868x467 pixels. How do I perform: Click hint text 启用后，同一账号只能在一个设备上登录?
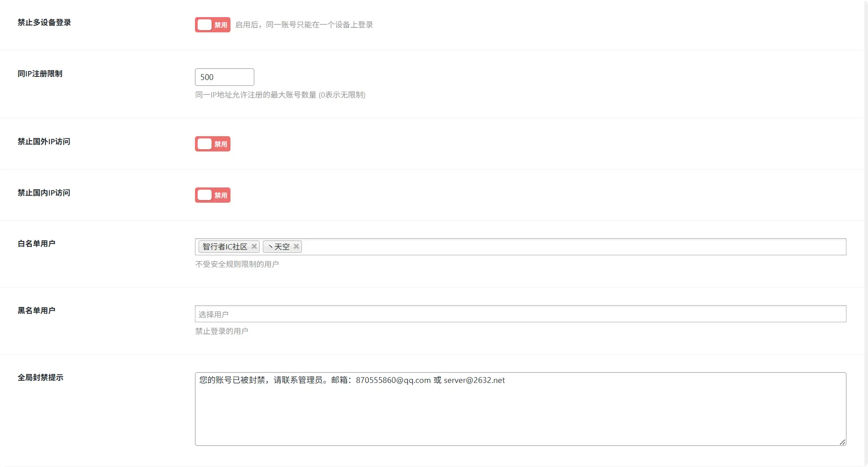[x=304, y=25]
